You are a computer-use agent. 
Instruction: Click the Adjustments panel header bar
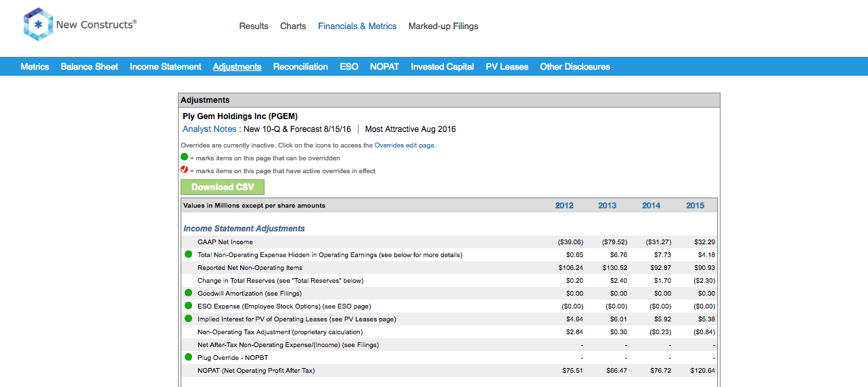pos(449,100)
